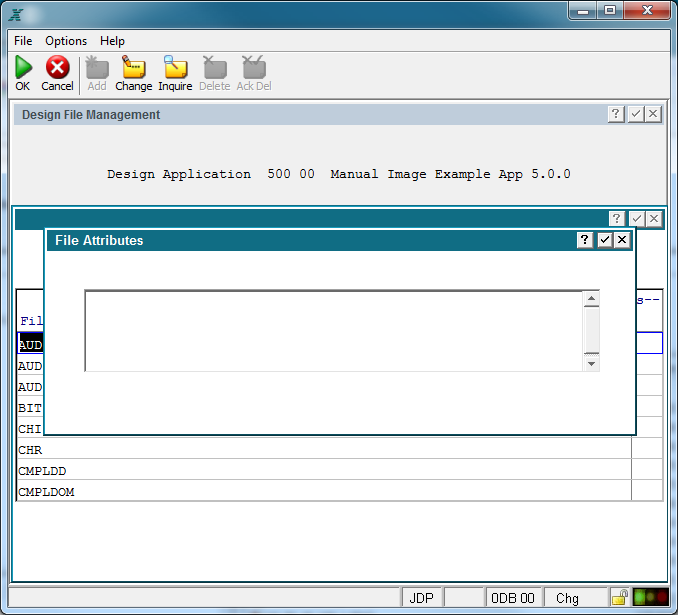Click inside the File Attributes text area
The width and height of the screenshot is (678, 615).
click(334, 331)
